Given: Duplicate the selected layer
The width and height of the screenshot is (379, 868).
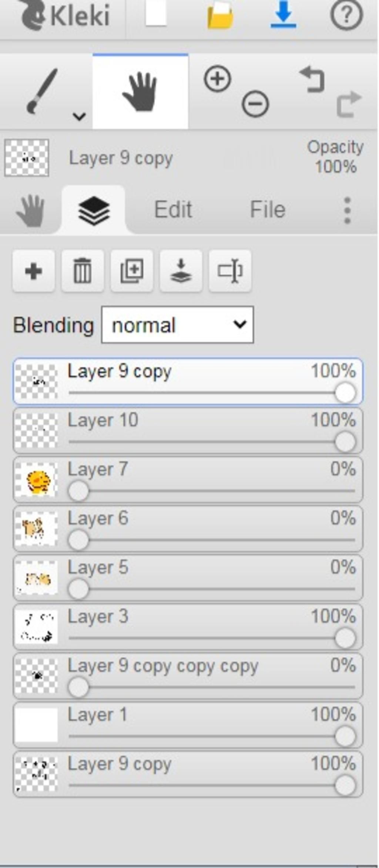Looking at the screenshot, I should tap(132, 271).
